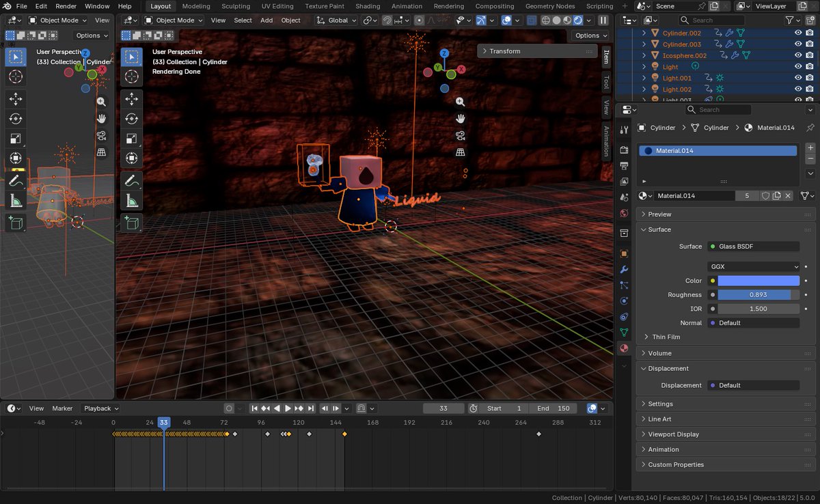This screenshot has width=820, height=504.
Task: Toggle X-ray mode in viewport header
Action: [533, 20]
